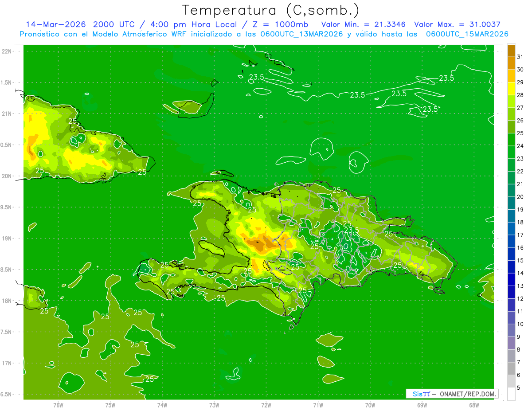Select the 'Z = 1000mb' level label
Viewport: 532px width, 411px height.
[x=279, y=24]
